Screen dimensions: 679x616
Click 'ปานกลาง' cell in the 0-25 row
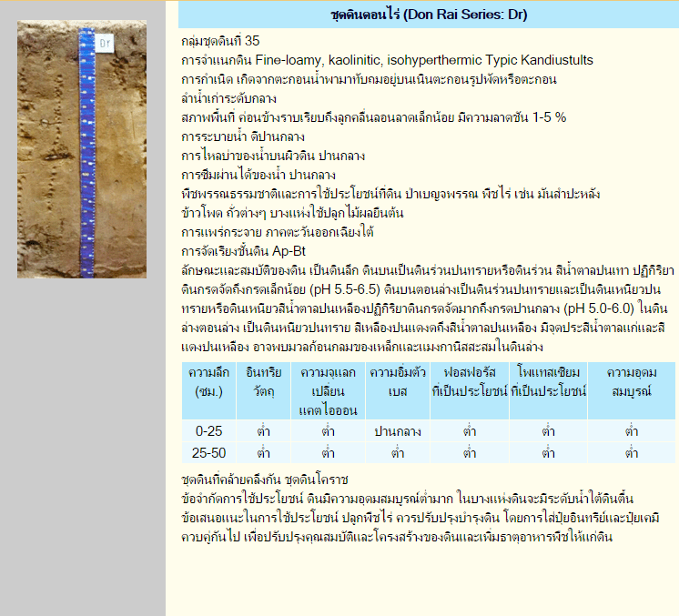[398, 430]
